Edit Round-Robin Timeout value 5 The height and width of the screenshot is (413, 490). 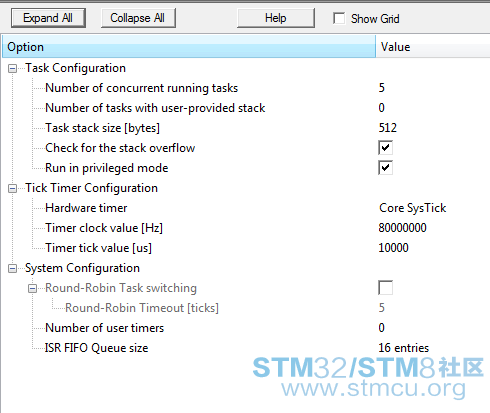382,308
